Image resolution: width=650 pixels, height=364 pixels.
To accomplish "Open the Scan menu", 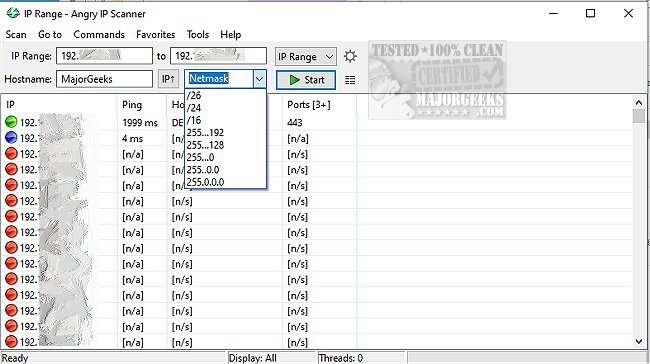I will (x=16, y=34).
